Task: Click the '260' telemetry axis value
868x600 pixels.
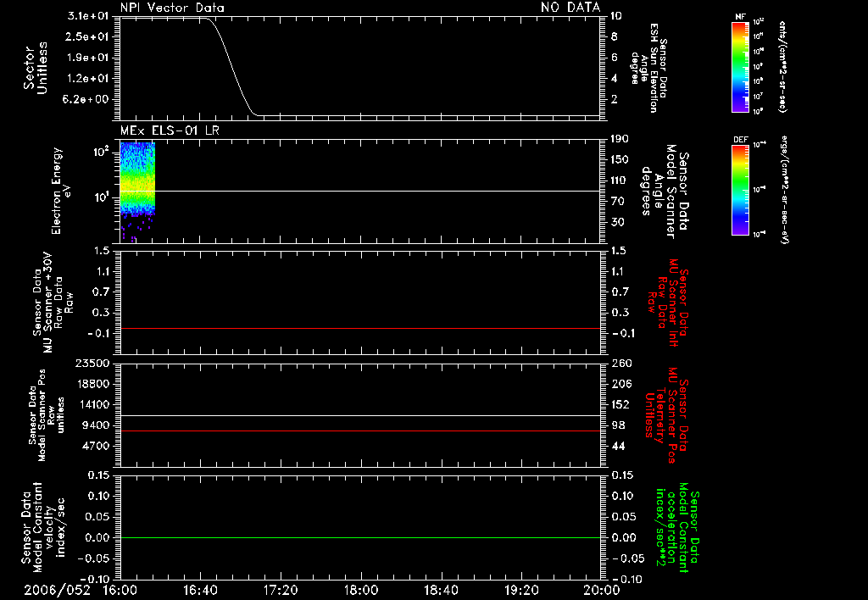Action: point(621,364)
